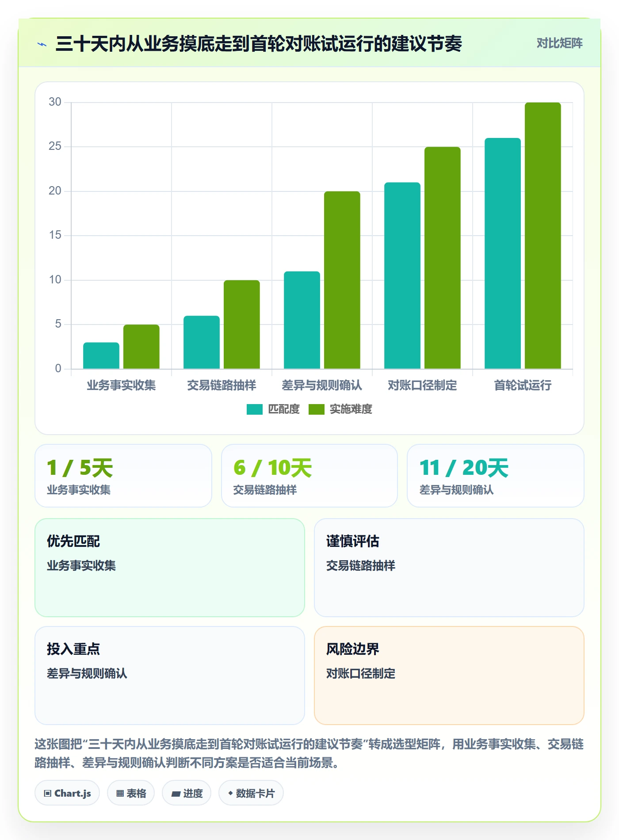Click the description paragraph starting with 这张图把
This screenshot has height=840, width=619.
[309, 753]
